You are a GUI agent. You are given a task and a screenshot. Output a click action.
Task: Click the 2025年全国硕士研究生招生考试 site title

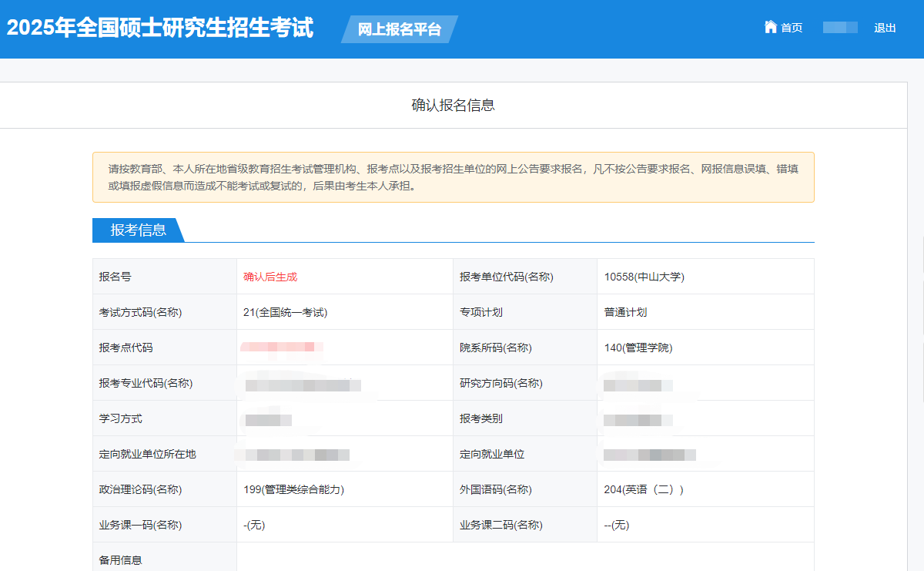pyautogui.click(x=160, y=28)
